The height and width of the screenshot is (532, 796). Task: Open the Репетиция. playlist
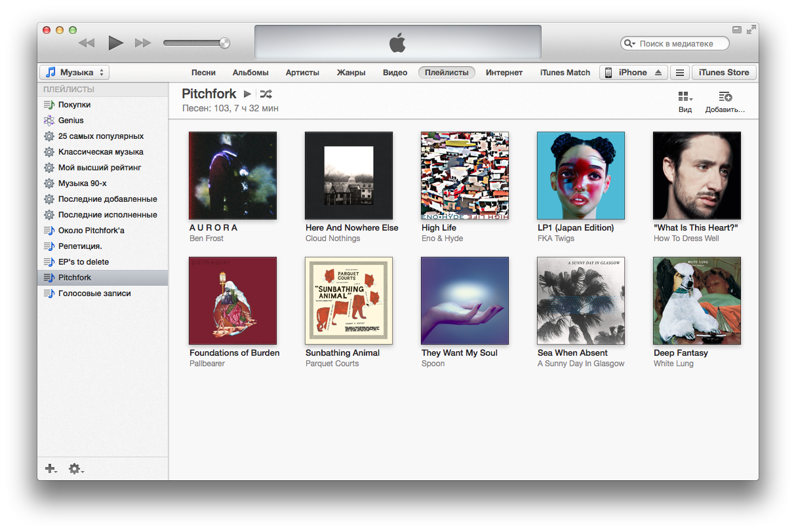click(102, 246)
